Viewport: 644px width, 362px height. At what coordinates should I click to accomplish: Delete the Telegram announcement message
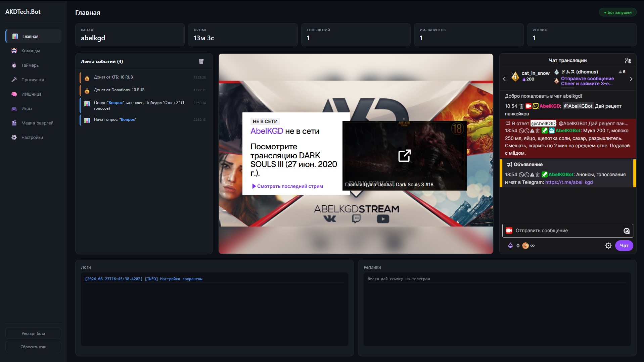click(x=537, y=175)
